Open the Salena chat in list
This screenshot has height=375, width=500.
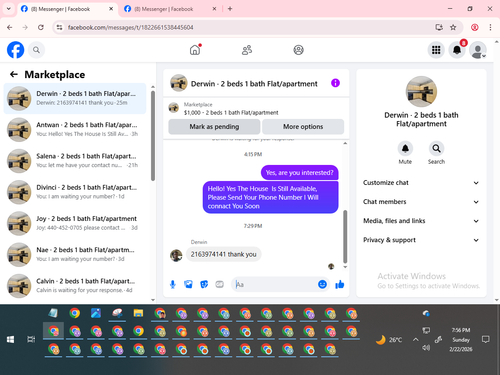[x=75, y=161]
